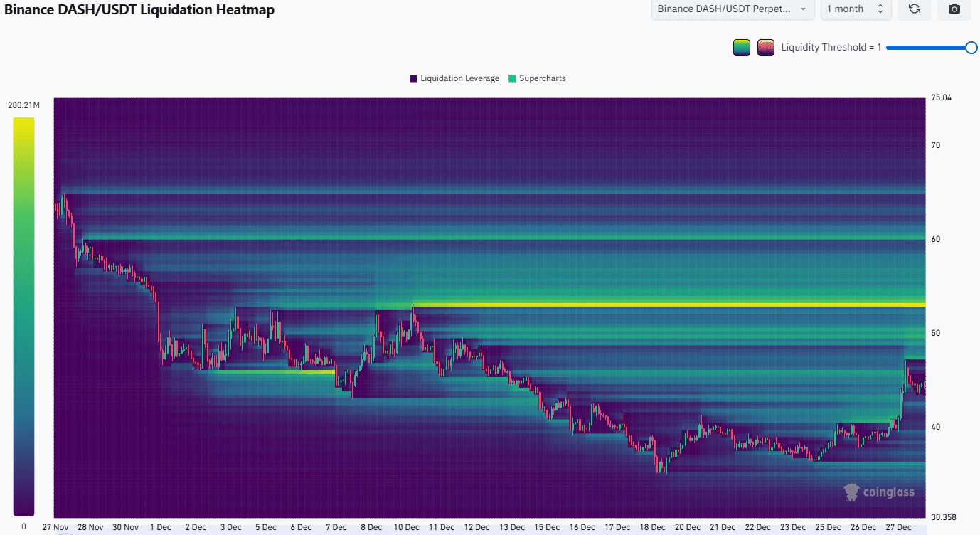Click the 10 Dec date axis label
The image size is (980, 535).
point(406,527)
